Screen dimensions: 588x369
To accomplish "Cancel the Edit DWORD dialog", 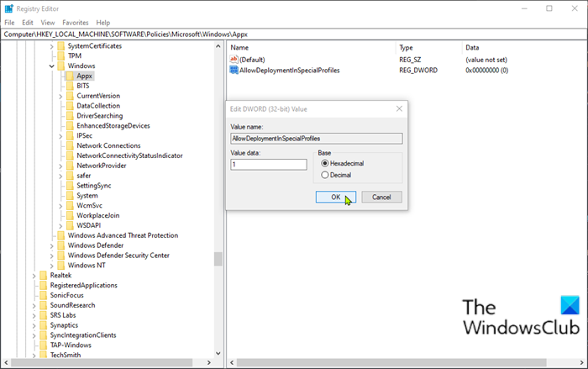I will (x=381, y=197).
